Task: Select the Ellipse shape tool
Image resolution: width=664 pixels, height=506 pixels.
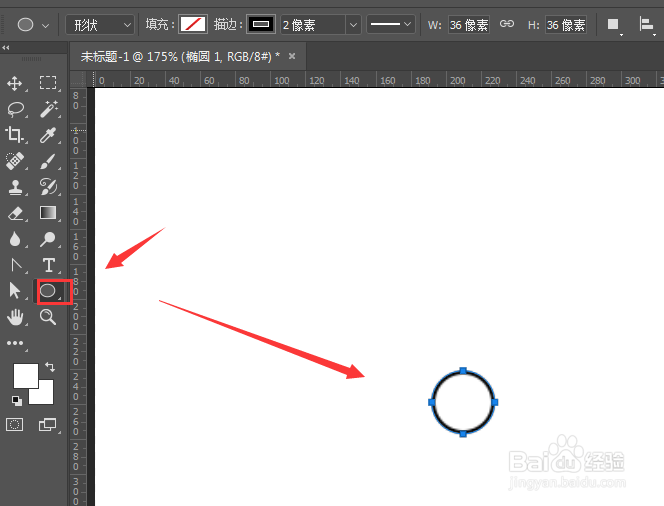Action: [47, 291]
